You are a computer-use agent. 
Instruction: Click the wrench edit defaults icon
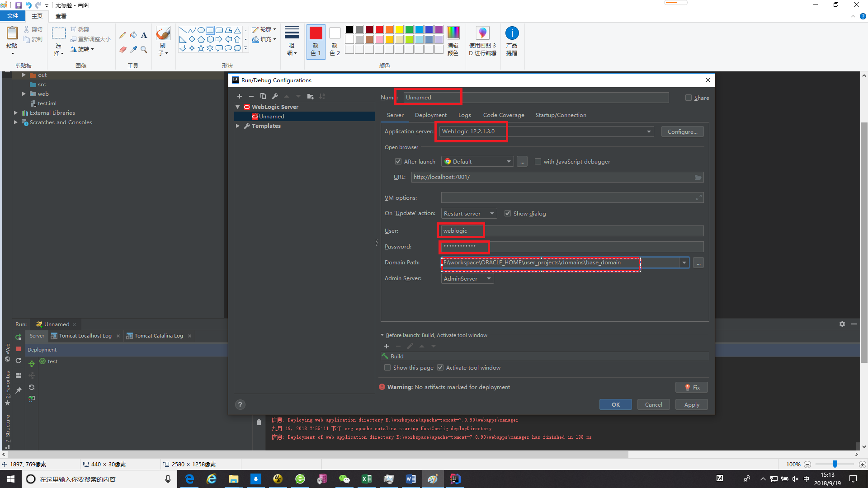(275, 96)
